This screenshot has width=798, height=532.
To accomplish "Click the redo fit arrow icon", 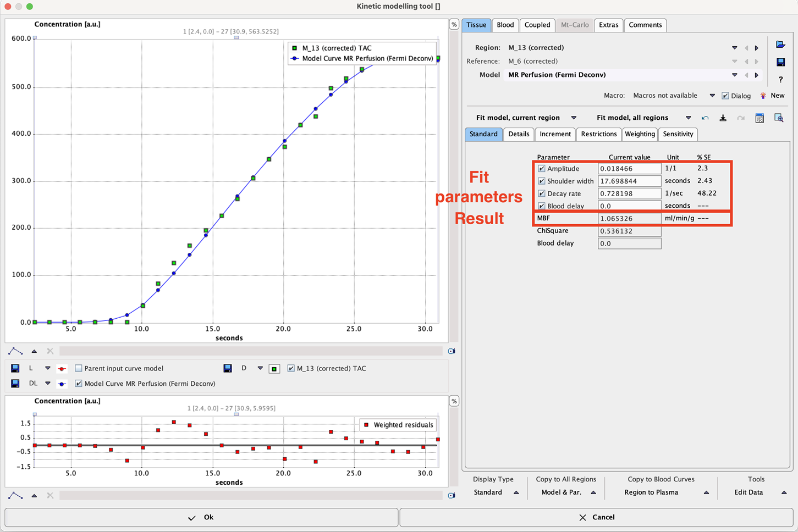I will point(741,118).
